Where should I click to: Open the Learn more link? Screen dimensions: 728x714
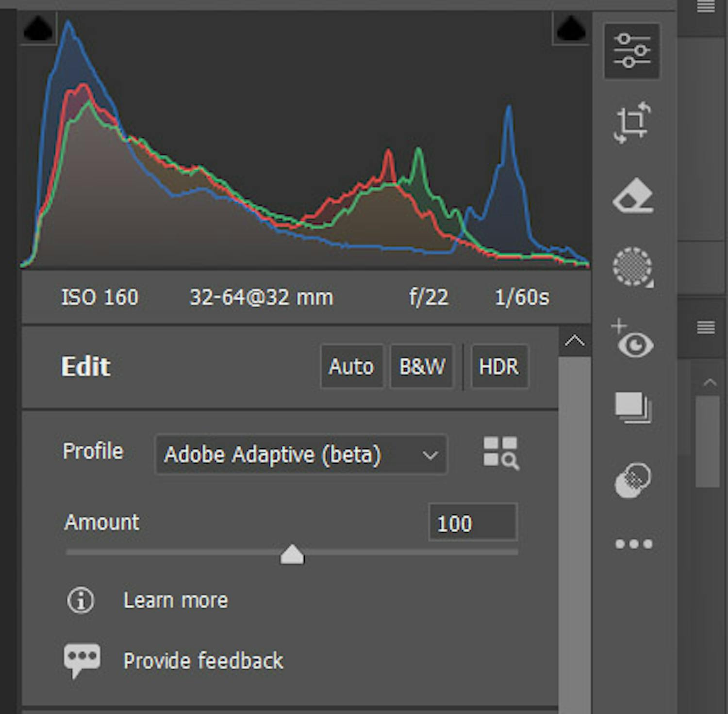176,600
